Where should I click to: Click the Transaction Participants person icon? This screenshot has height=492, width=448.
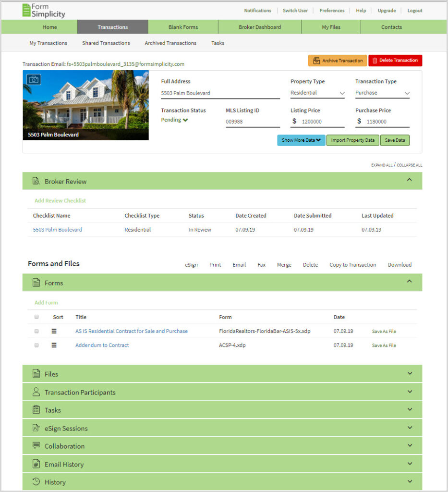pyautogui.click(x=36, y=392)
